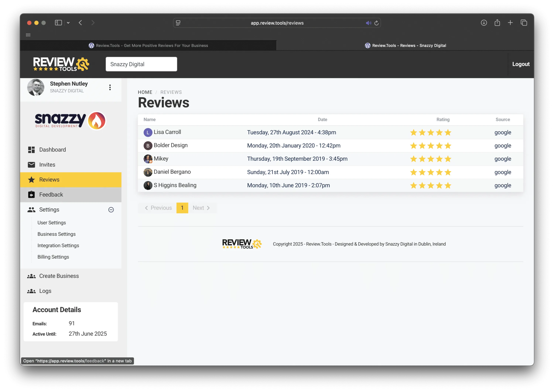Open the three-dot menu beside Stephen Nutley
The image size is (554, 392).
[110, 87]
